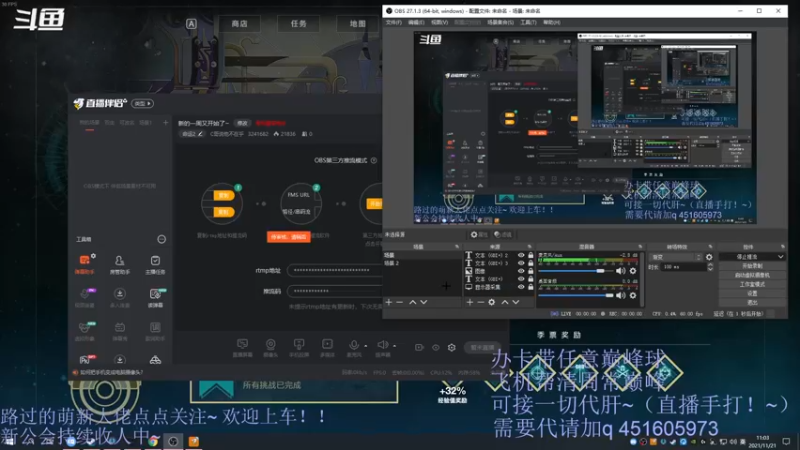Add a source in OBS sources panel
Viewport: 800px width, 450px height.
469,302
